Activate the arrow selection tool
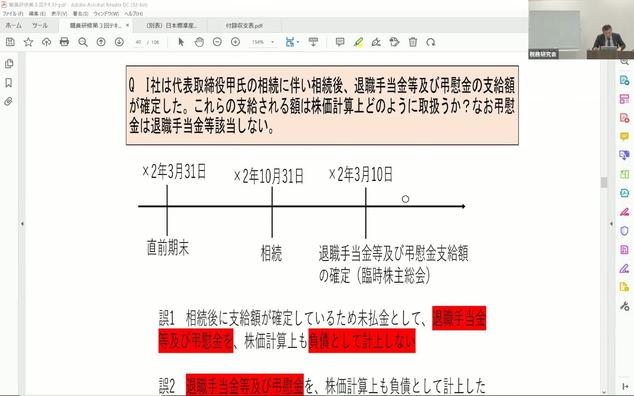The width and height of the screenshot is (634, 396). point(181,42)
